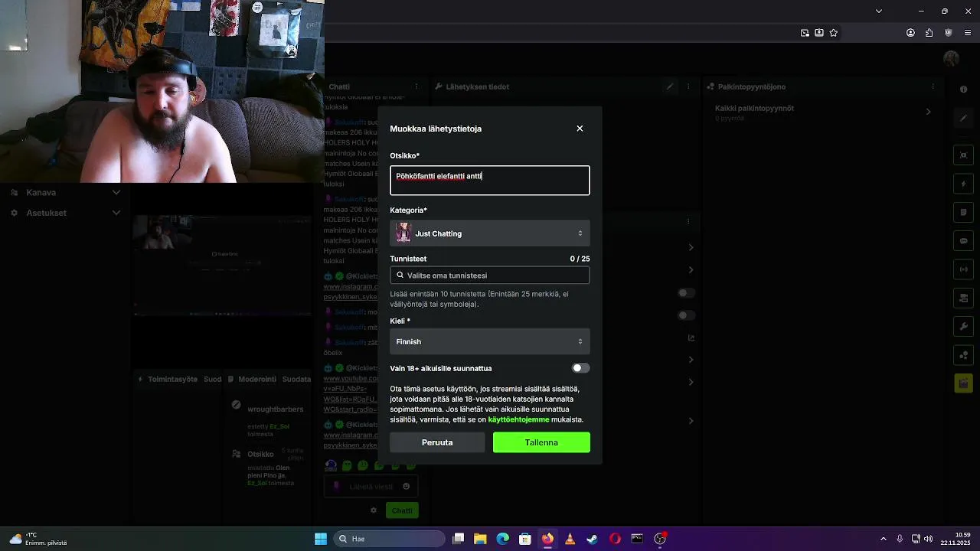Click the wrench tool icon in right sidebar
The image size is (980, 551).
pyautogui.click(x=963, y=327)
